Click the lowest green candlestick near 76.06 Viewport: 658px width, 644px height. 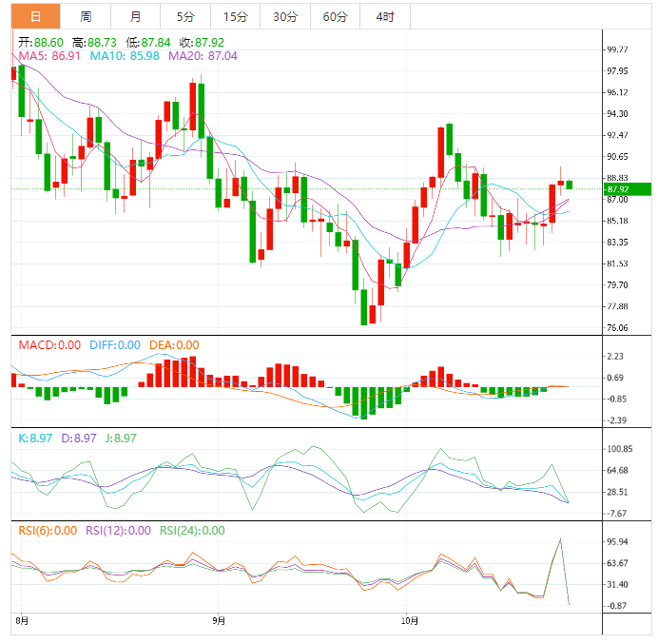click(x=364, y=307)
